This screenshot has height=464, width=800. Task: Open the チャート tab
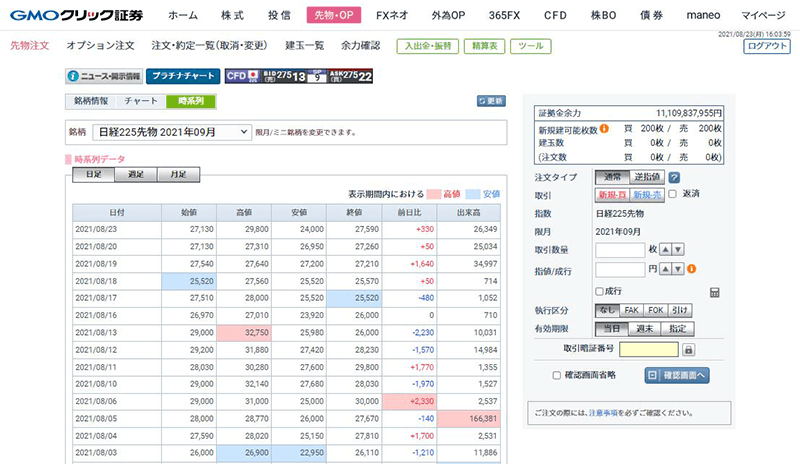tap(140, 101)
